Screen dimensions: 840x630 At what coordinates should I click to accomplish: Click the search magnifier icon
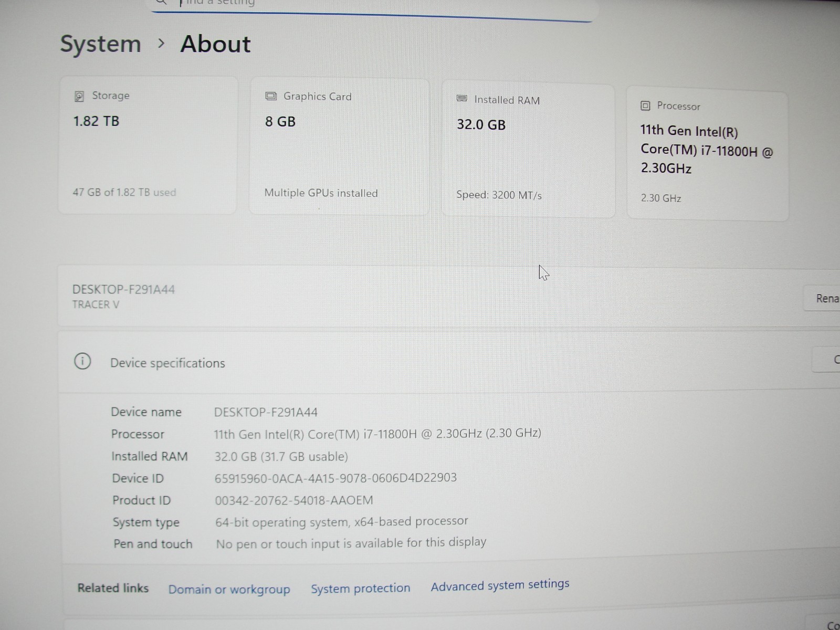pyautogui.click(x=161, y=3)
